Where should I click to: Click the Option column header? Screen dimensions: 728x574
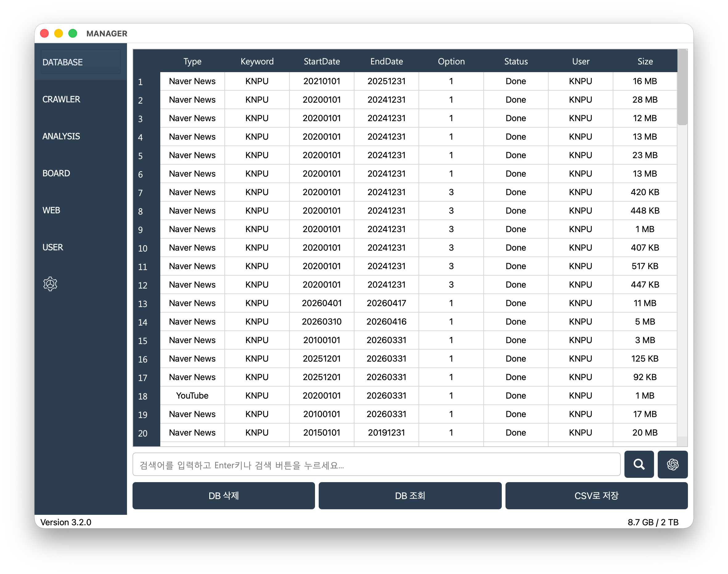pyautogui.click(x=451, y=61)
